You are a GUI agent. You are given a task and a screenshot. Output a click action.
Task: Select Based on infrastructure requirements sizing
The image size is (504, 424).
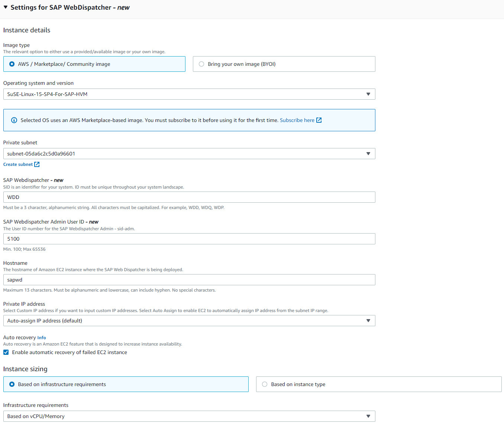(x=126, y=384)
